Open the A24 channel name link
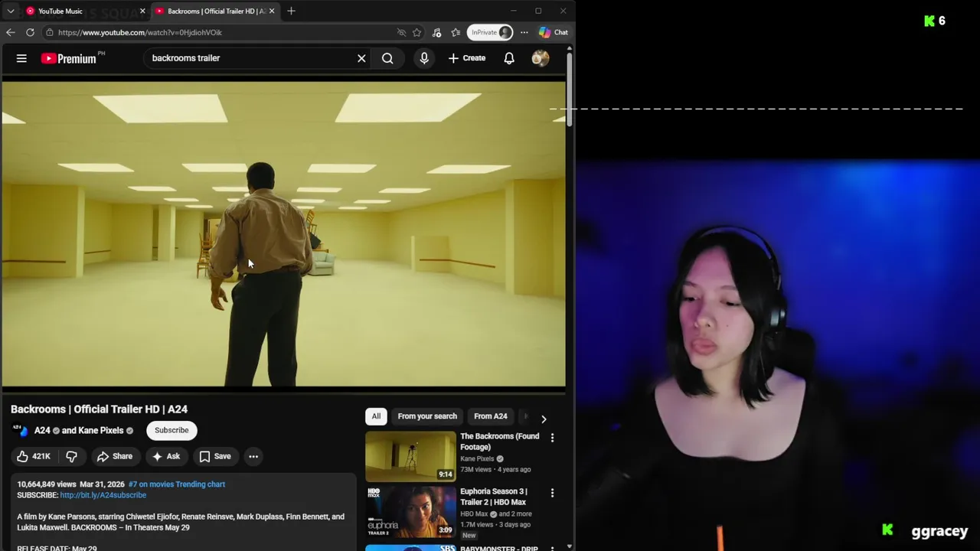This screenshot has width=980, height=551. click(42, 430)
